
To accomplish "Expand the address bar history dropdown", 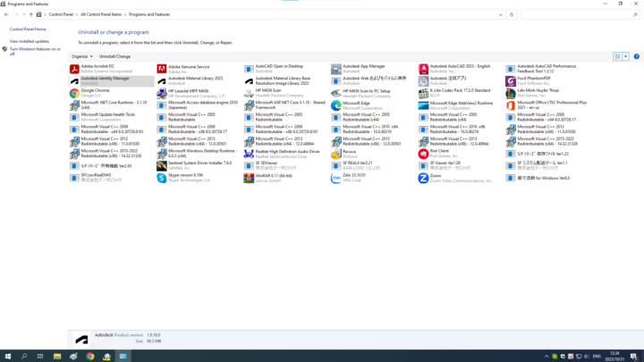I will tap(500, 15).
